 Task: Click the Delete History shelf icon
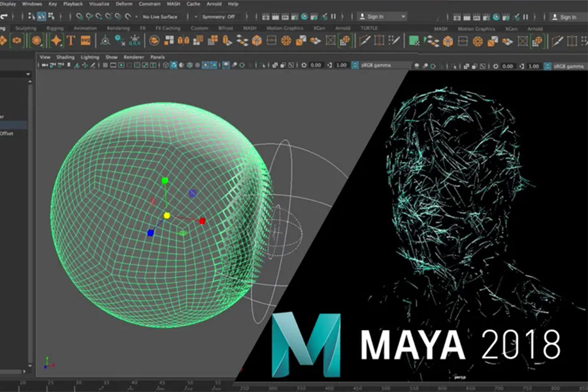[x=120, y=41]
